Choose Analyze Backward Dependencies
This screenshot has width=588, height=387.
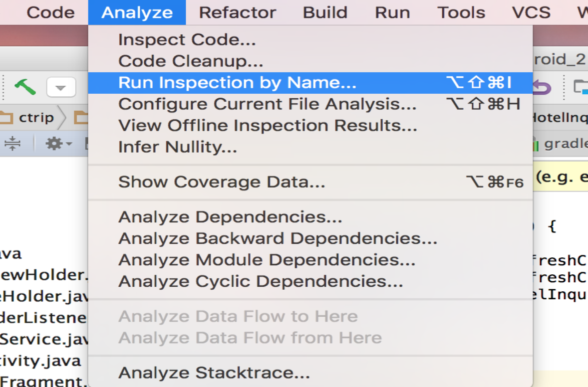point(278,239)
